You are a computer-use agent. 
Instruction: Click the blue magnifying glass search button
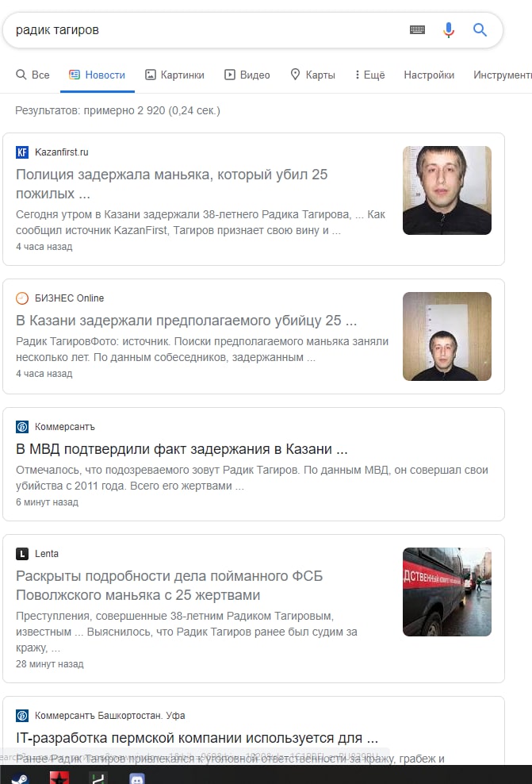(480, 30)
